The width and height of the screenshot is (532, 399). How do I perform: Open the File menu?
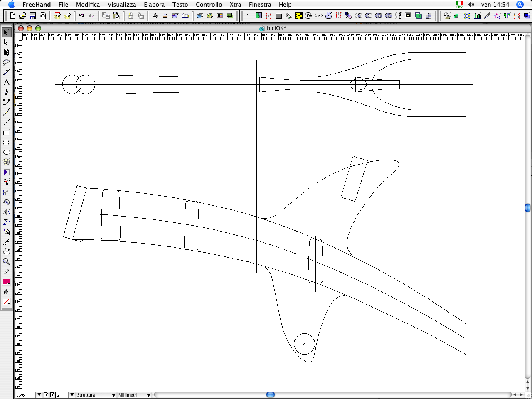coord(64,5)
